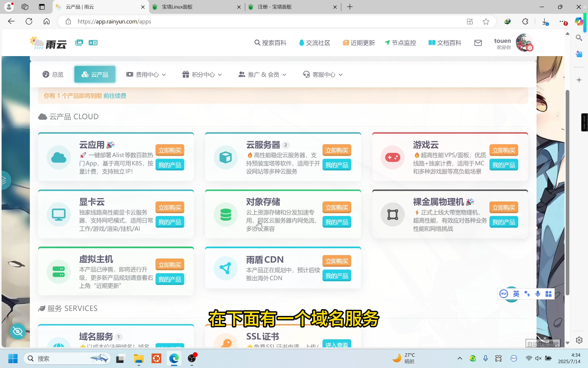The height and width of the screenshot is (368, 588).
Task: Switch to the 宝塔Linux面板 browser tab
Action: 197,7
